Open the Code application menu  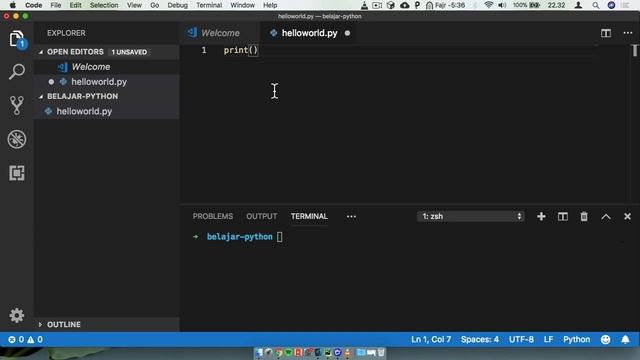tap(33, 5)
